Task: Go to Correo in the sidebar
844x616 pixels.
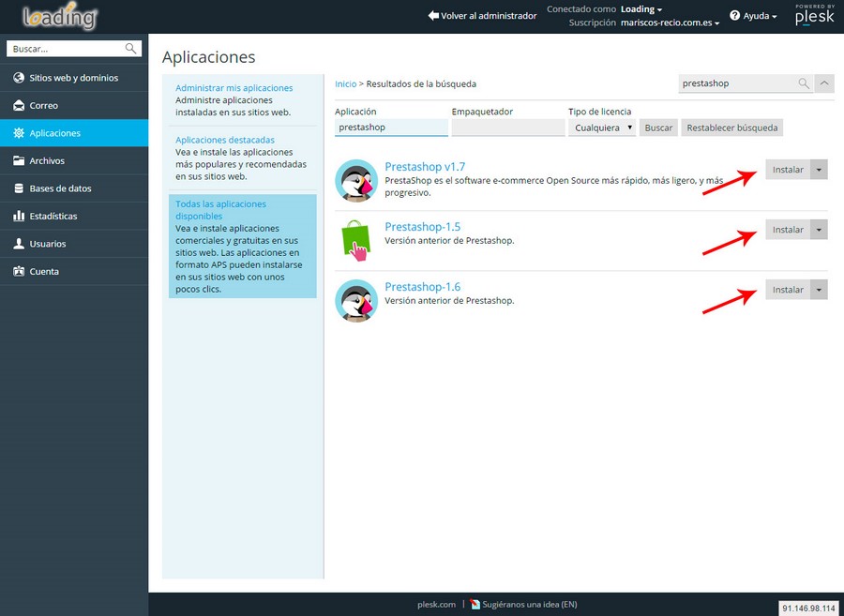Action: (x=74, y=105)
